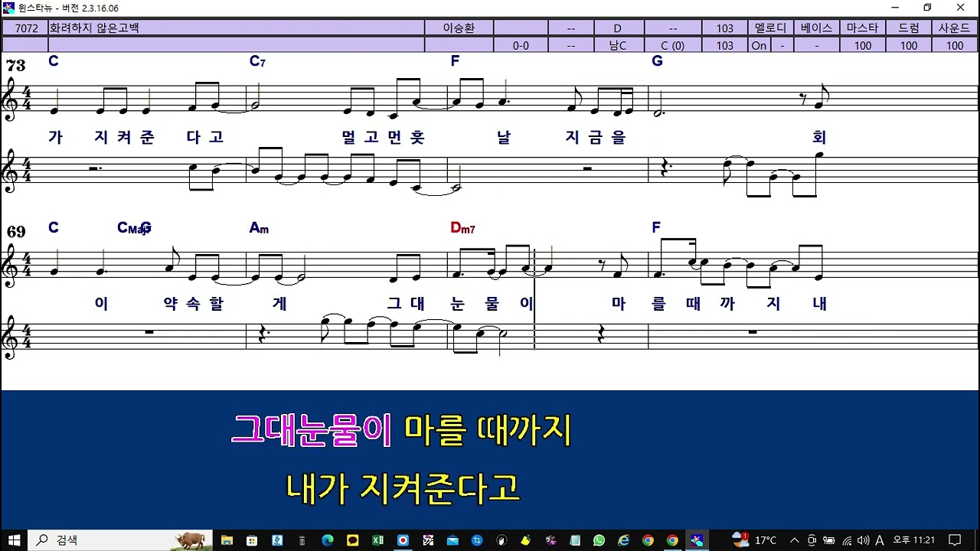The height and width of the screenshot is (551, 980).
Task: Click measure number 69
Action: tap(15, 232)
